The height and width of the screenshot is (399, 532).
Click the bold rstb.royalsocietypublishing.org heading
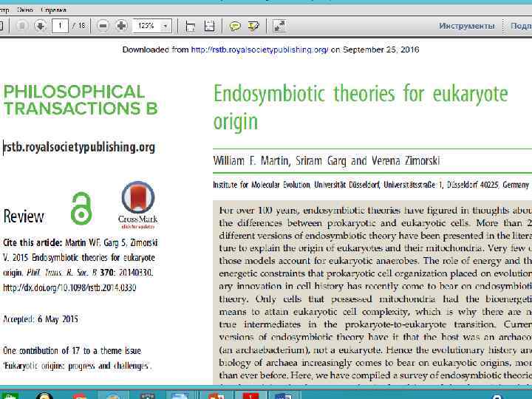[x=79, y=147]
